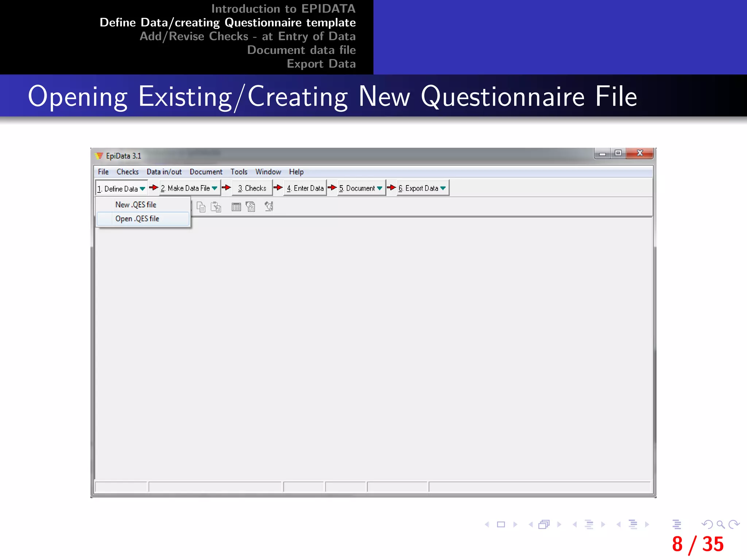Jump to next subsection with its right arrow
Image resolution: width=747 pixels, height=560 pixels.
tap(603, 524)
